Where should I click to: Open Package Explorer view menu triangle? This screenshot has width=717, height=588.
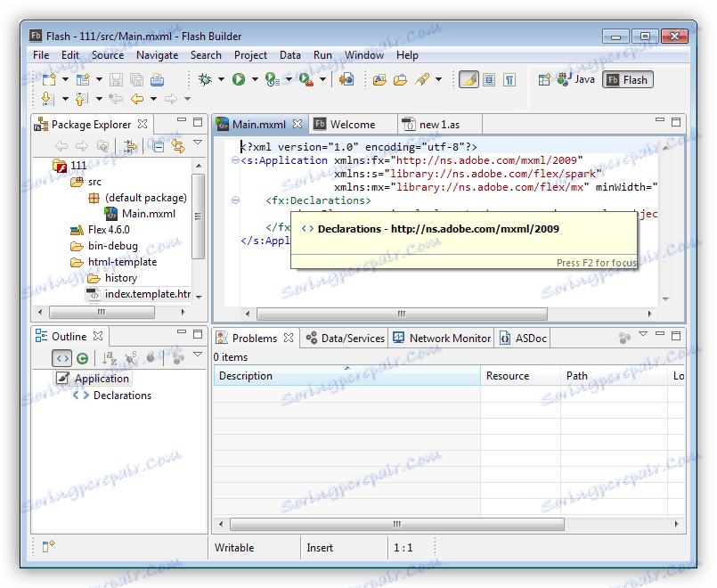[198, 143]
